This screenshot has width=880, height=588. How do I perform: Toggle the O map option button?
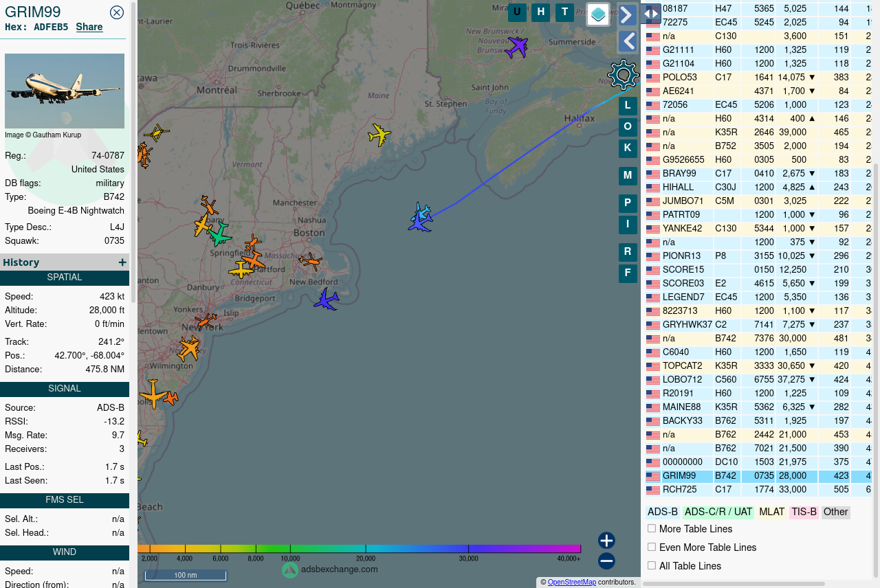point(628,127)
